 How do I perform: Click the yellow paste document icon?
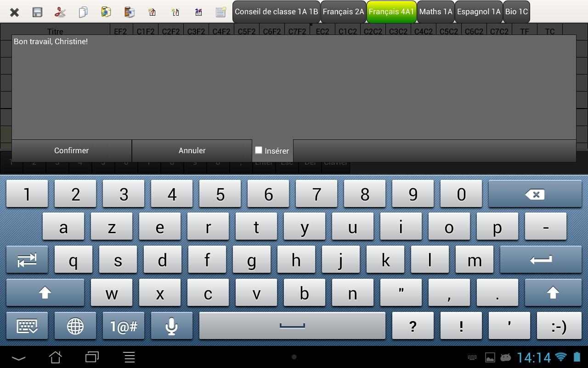click(x=106, y=12)
